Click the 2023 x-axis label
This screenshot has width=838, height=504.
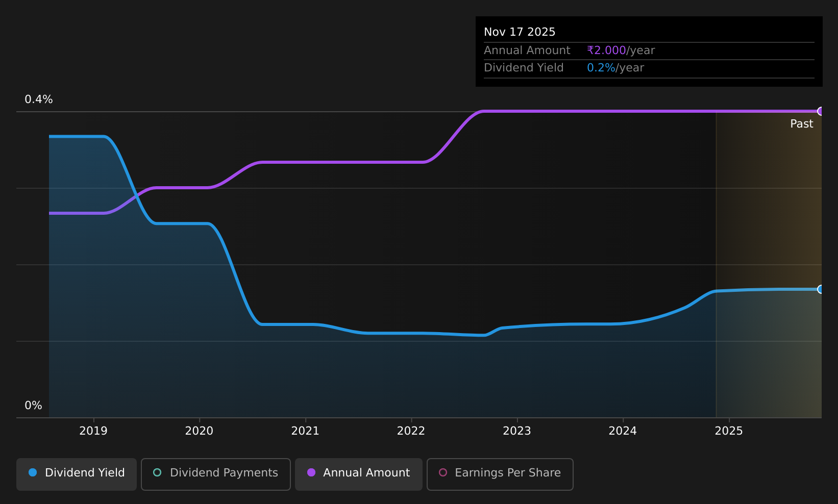click(x=517, y=431)
